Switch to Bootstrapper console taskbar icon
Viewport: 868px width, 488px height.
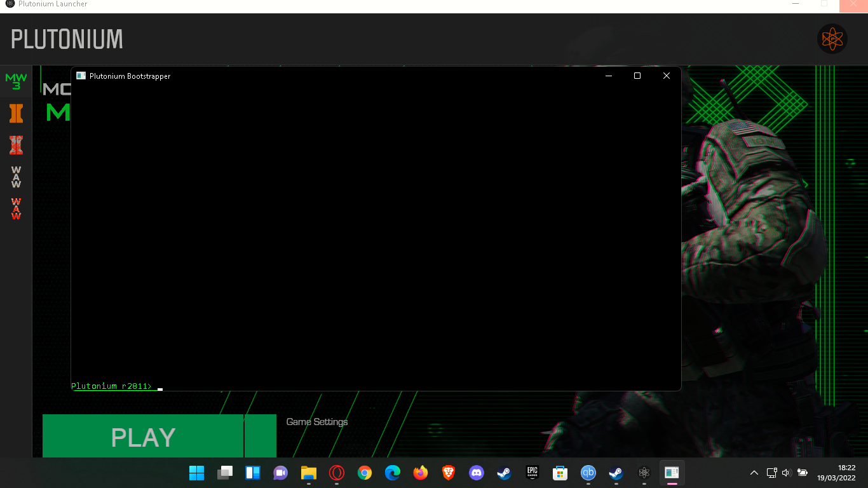(672, 473)
